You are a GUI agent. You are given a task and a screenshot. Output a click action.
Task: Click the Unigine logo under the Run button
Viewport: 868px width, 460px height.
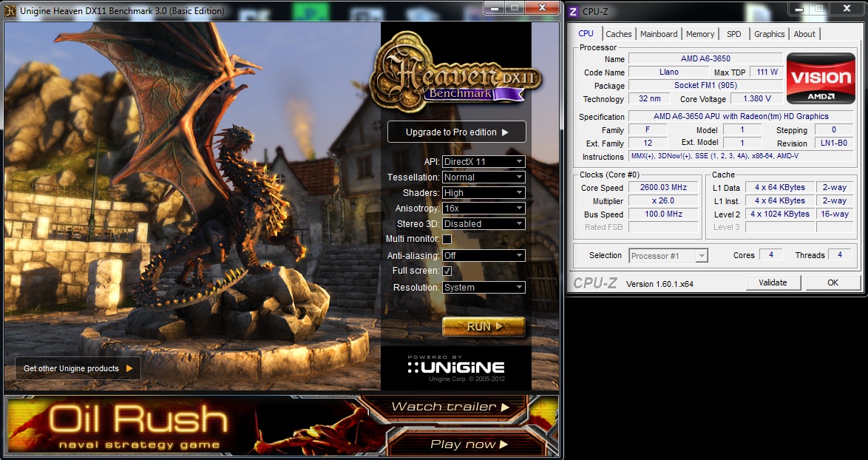coord(455,367)
